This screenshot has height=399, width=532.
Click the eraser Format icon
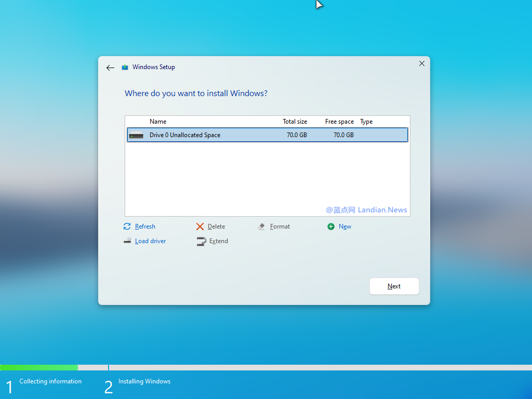pyautogui.click(x=261, y=227)
